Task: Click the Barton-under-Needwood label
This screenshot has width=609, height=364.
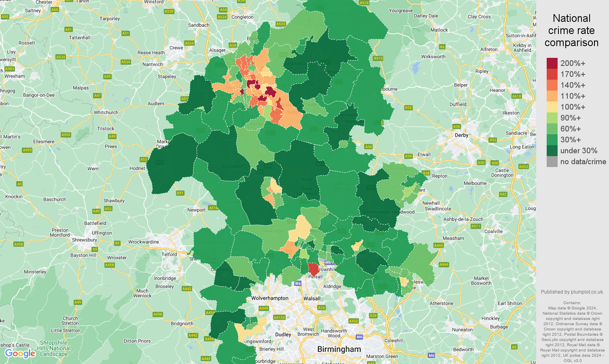Action: pos(389,212)
